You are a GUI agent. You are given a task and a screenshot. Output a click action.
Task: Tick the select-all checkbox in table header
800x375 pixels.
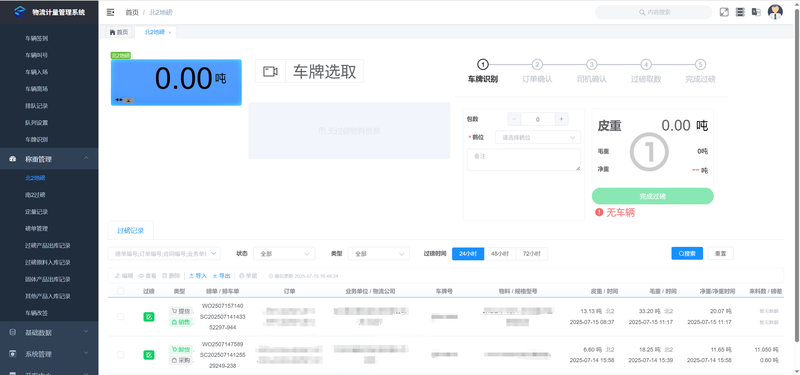coord(121,291)
